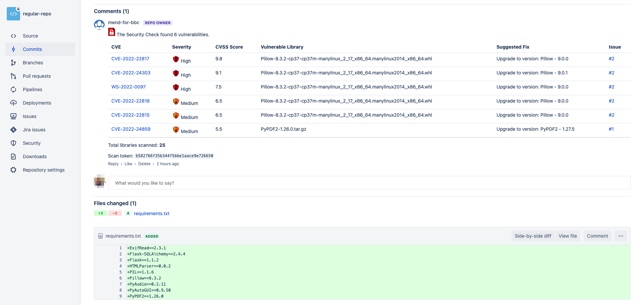
Task: Open issue #1 link for PyPDF2 vulnerability
Action: (611, 129)
